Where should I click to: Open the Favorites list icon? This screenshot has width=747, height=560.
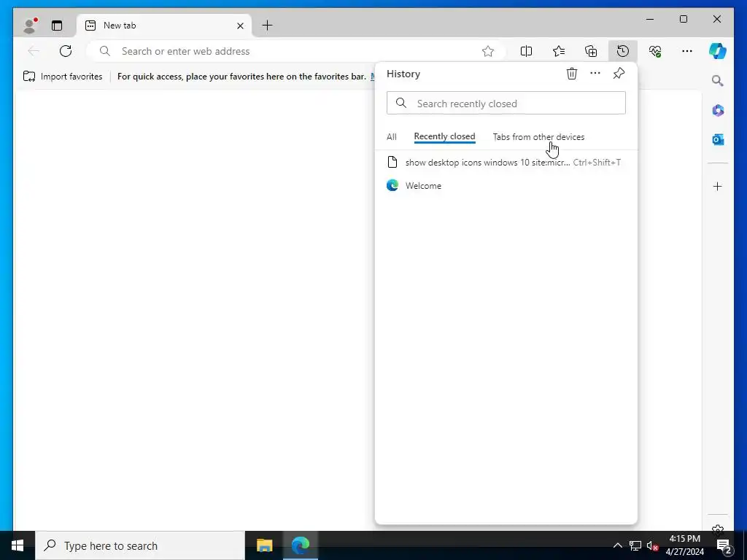click(559, 51)
